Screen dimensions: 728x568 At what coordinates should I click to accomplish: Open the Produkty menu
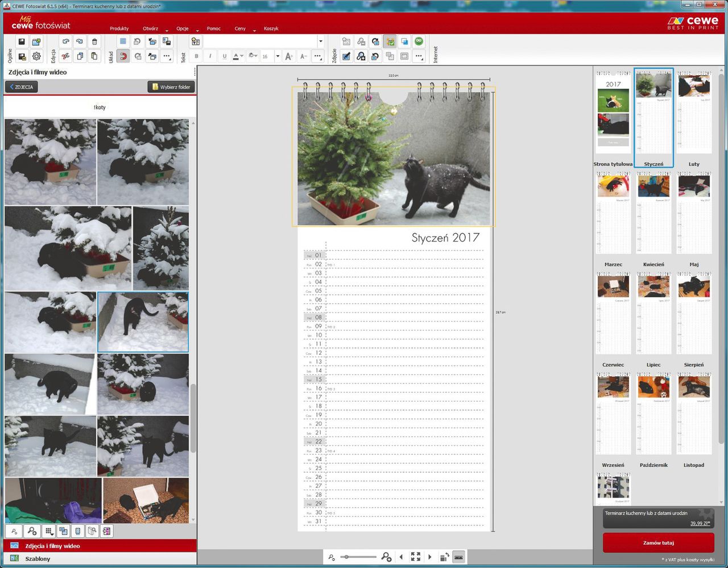pyautogui.click(x=119, y=28)
